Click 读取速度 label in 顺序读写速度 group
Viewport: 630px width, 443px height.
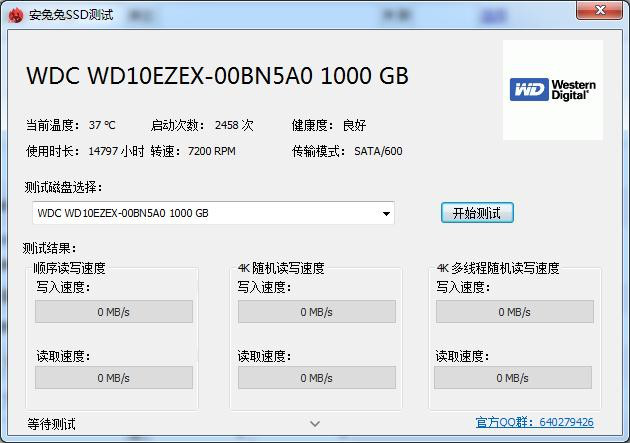[x=63, y=356]
